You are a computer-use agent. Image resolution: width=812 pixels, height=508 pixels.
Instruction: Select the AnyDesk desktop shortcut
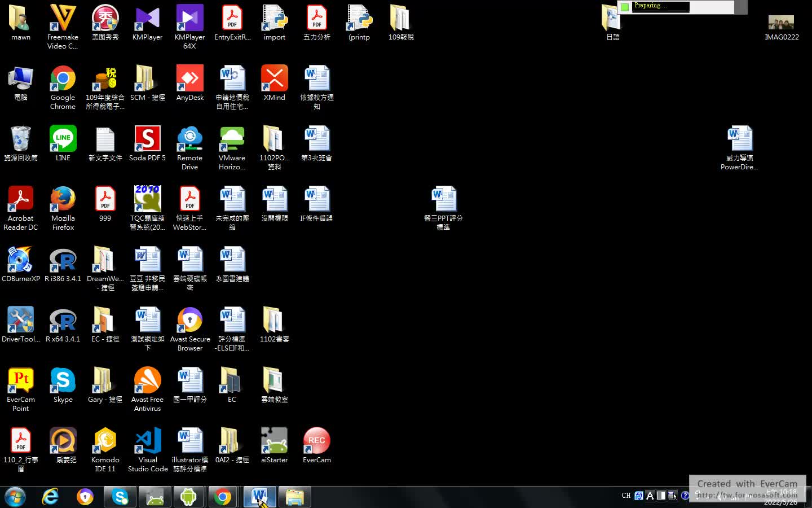189,82
